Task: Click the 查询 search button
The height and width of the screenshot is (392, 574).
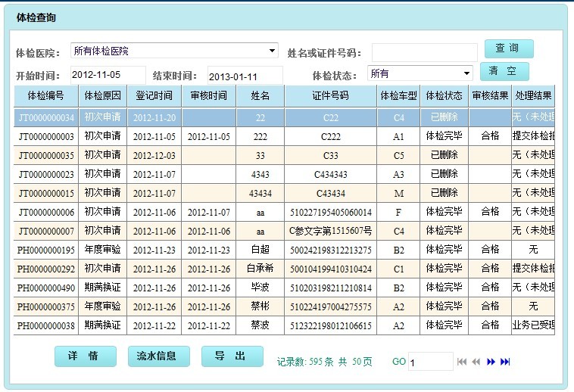Action: (x=509, y=48)
